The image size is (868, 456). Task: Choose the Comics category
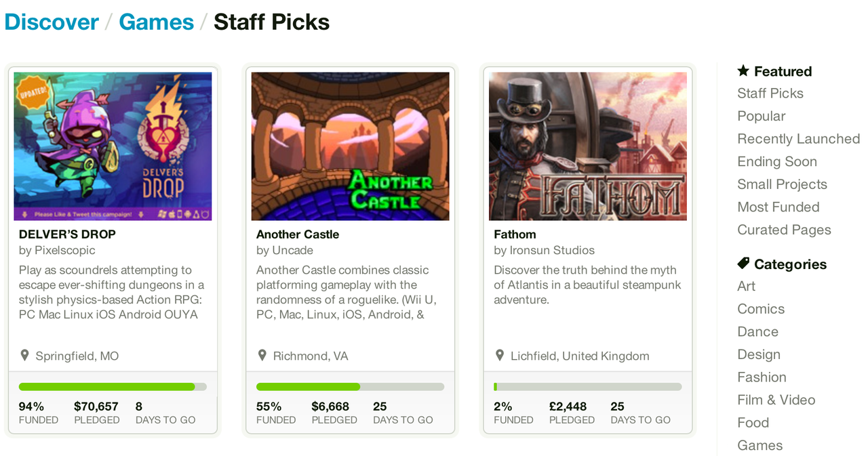tap(761, 309)
